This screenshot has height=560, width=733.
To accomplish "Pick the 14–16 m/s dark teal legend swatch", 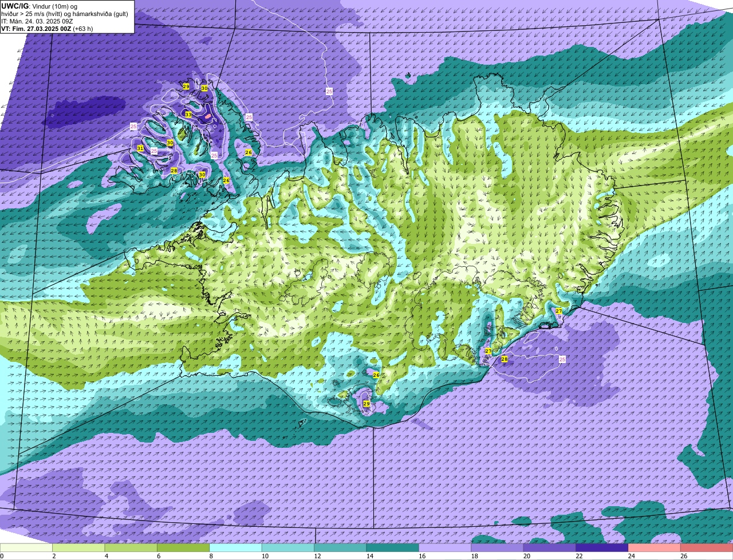I will [x=393, y=547].
